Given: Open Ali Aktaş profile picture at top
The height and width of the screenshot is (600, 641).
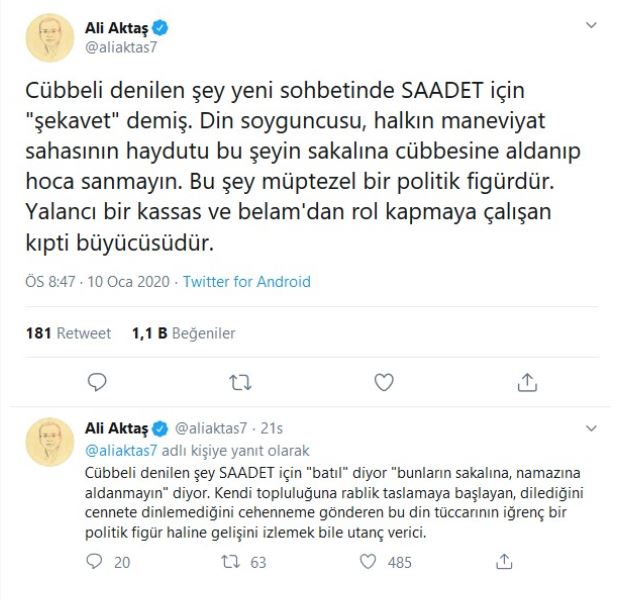Looking at the screenshot, I should 50,35.
